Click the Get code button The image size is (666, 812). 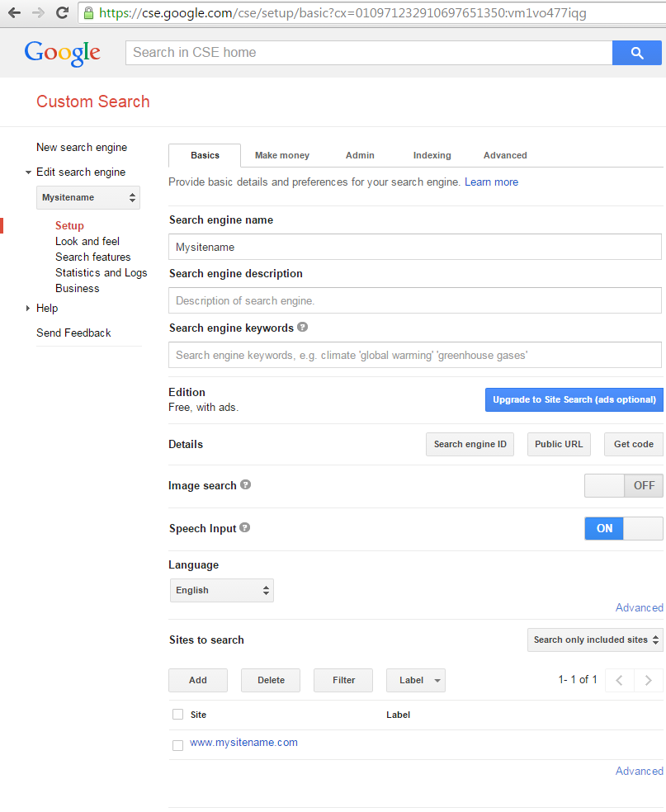coord(633,444)
